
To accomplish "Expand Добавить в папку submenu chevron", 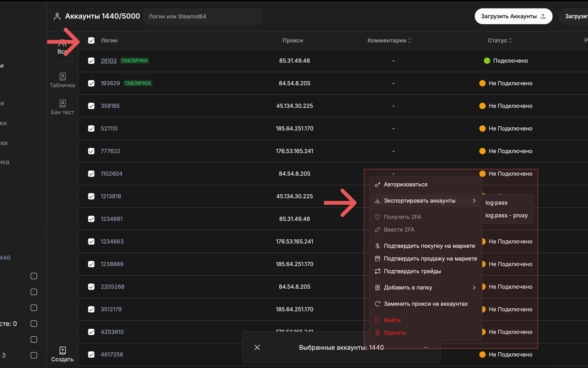I will [x=474, y=287].
